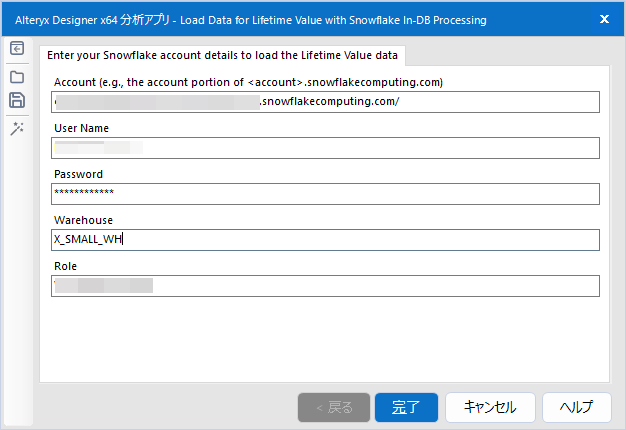Open help with the ヘルプ button
The width and height of the screenshot is (626, 430).
coord(577,407)
